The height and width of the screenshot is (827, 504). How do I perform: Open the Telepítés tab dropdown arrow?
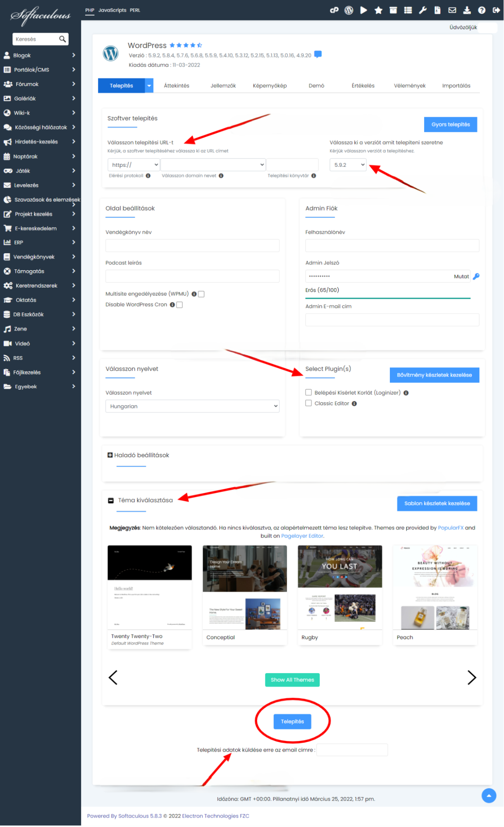tap(149, 86)
